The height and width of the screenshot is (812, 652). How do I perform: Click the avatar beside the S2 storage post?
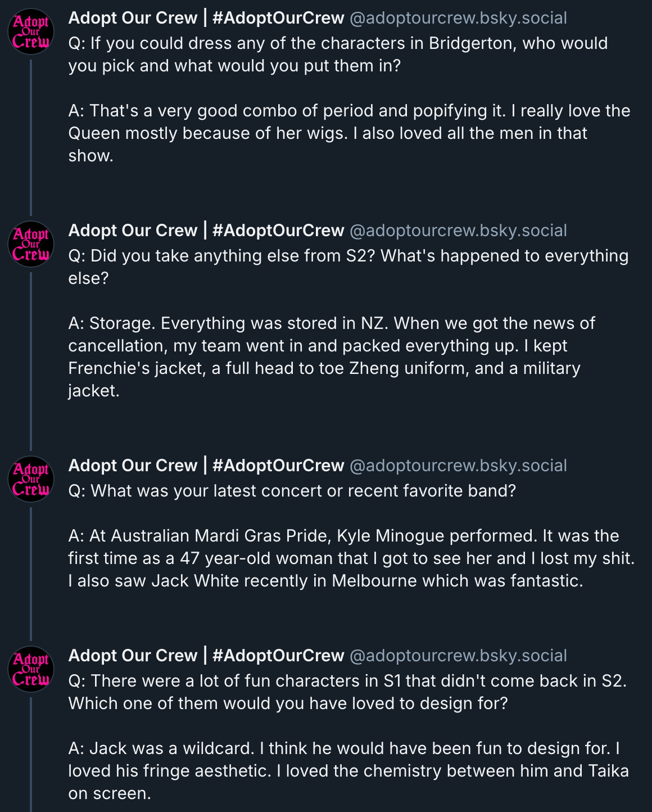coord(31,244)
